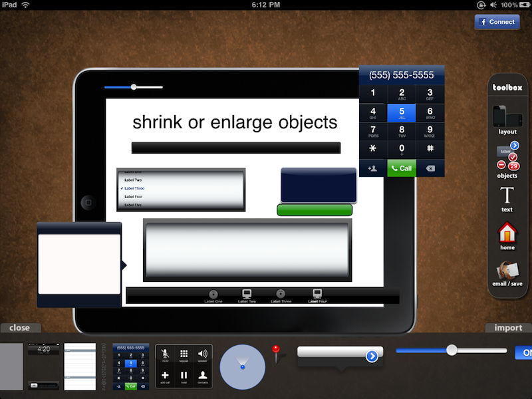Check the Wi-Fi icon in status bar
Screen dimensions: 532x399
[x=25, y=5]
